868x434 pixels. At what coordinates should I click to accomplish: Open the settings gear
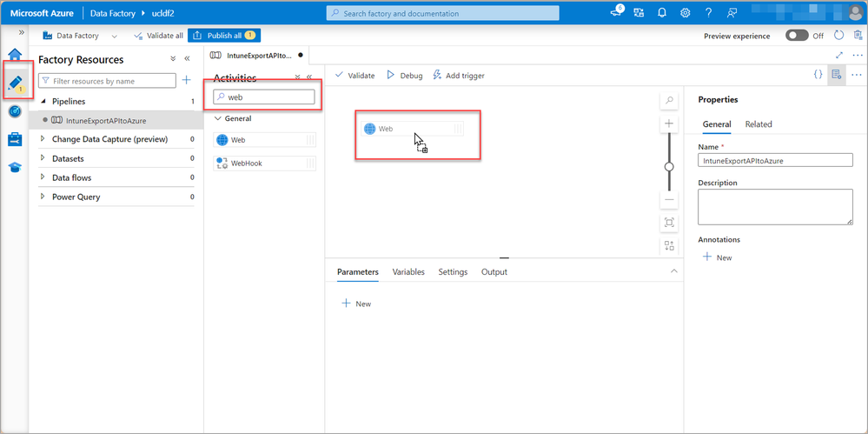[x=686, y=13]
